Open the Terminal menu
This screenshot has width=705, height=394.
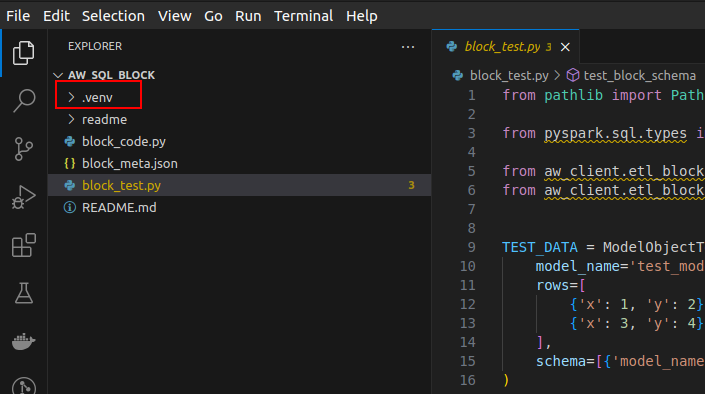point(303,16)
